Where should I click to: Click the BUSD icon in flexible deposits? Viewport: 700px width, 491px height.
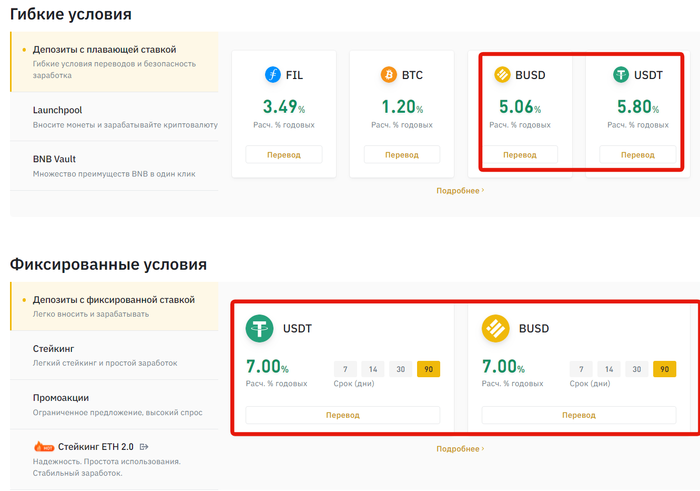pyautogui.click(x=503, y=75)
